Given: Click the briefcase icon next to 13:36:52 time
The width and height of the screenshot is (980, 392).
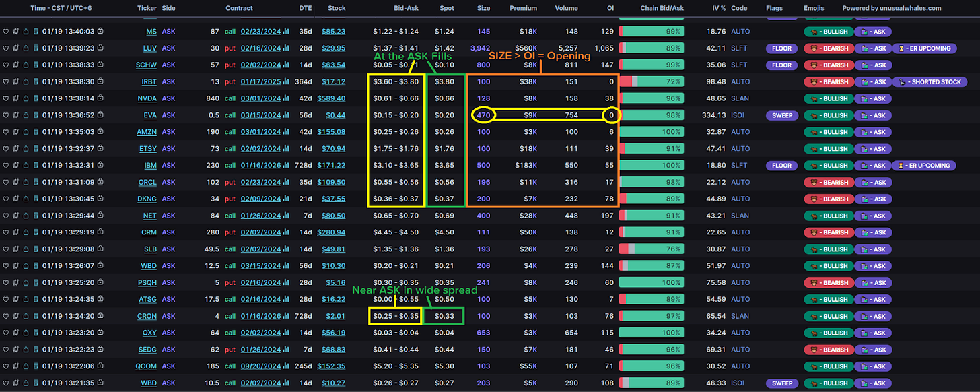Looking at the screenshot, I should (x=100, y=115).
